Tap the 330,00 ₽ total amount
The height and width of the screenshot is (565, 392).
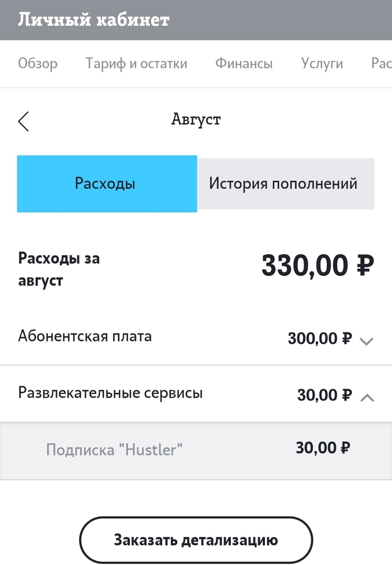tap(317, 265)
